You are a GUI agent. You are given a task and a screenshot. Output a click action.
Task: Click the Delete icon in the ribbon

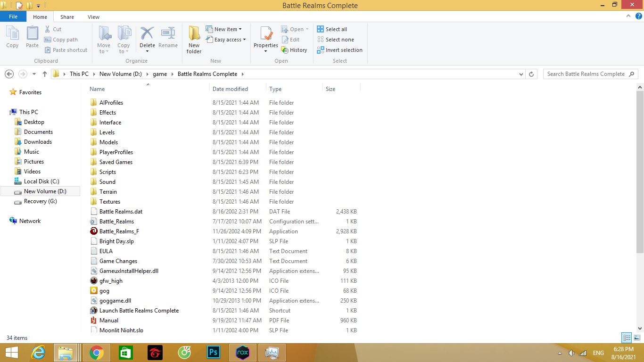point(147,34)
